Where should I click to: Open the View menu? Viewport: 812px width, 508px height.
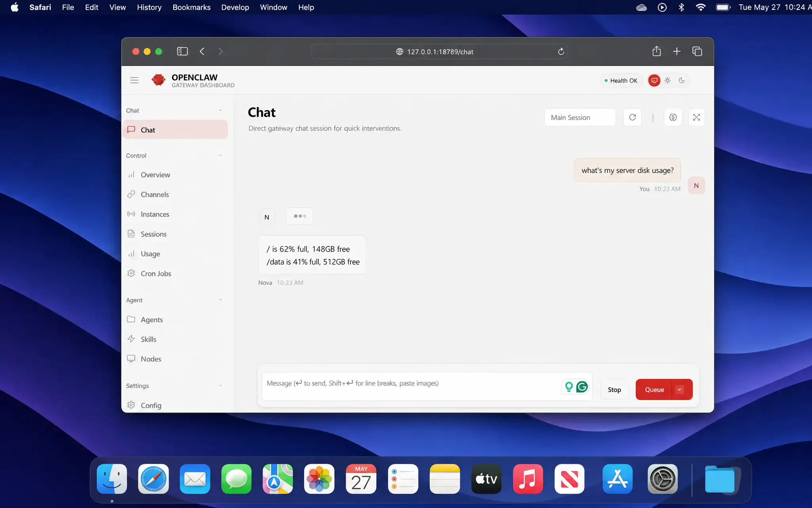pyautogui.click(x=117, y=7)
